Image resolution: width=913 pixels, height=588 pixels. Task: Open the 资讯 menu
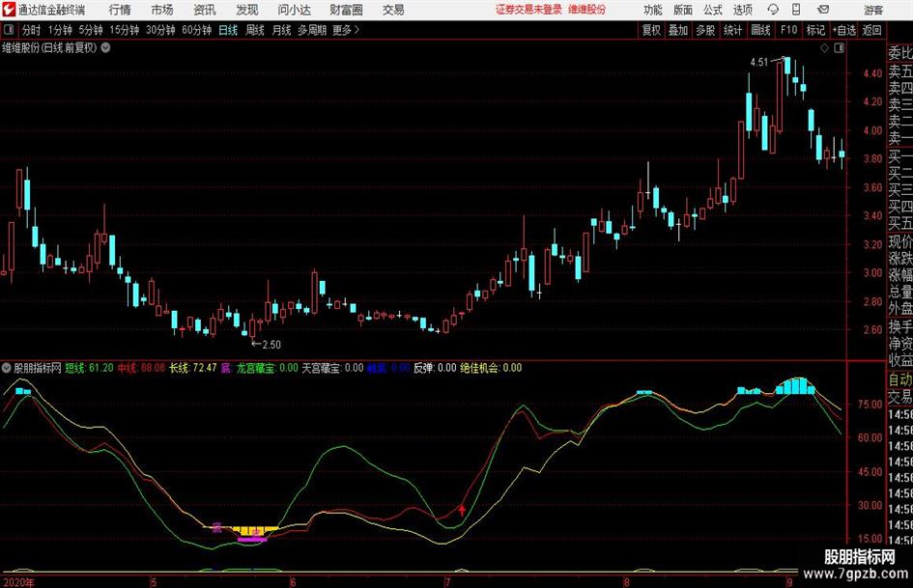pyautogui.click(x=205, y=10)
